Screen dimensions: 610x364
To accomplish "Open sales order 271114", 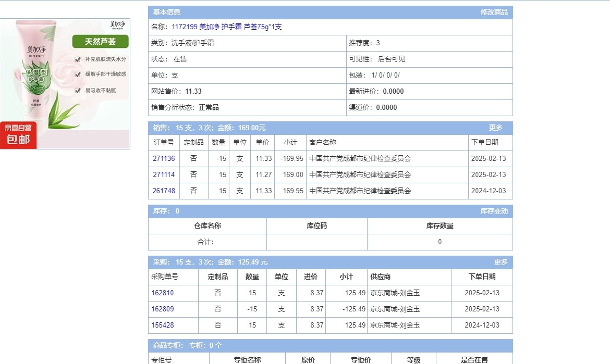I will 164,175.
